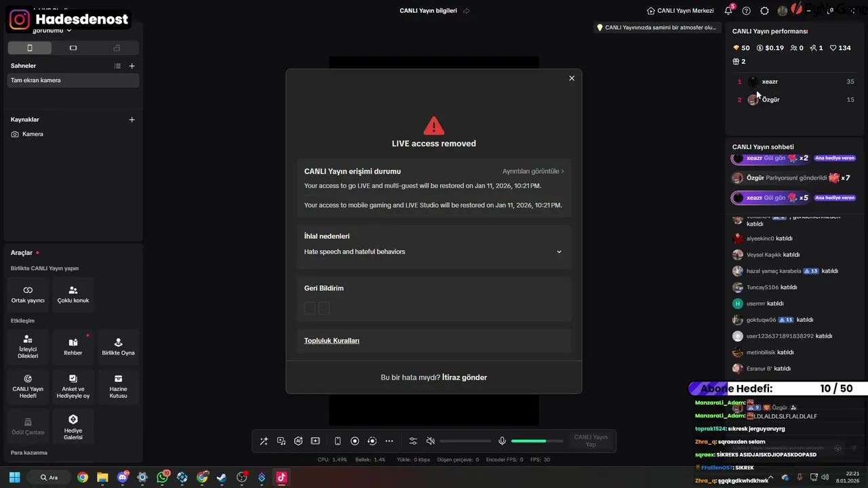Open Ayrıntıları görüntüle details link
The height and width of the screenshot is (488, 868).
point(533,171)
